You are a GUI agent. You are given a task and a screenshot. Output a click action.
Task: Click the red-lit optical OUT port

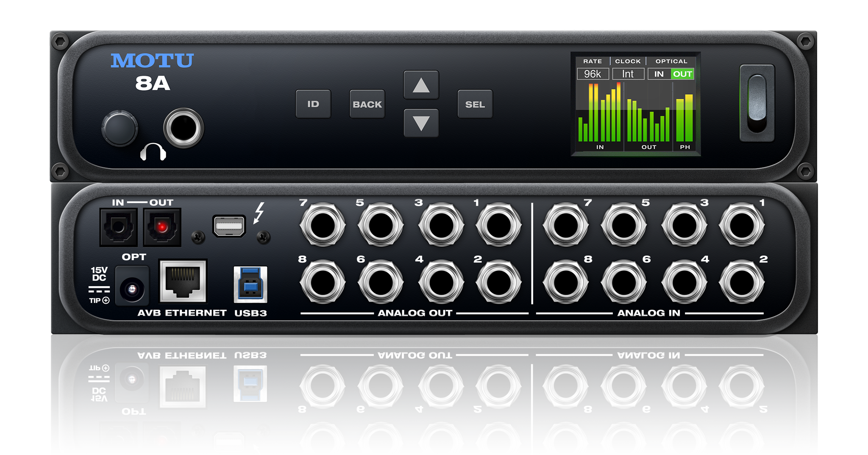pyautogui.click(x=162, y=227)
